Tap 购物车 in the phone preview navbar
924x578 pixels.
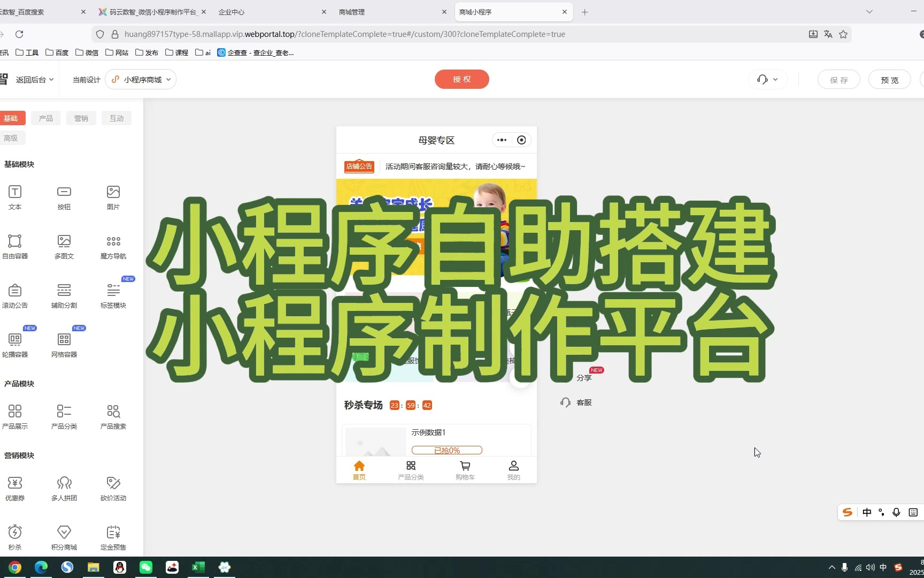[x=465, y=470]
